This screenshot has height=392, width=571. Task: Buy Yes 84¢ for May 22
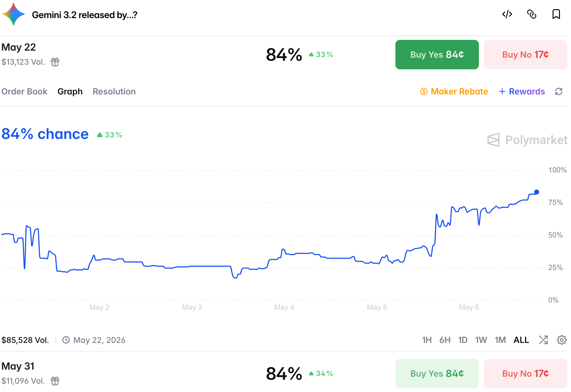[437, 55]
